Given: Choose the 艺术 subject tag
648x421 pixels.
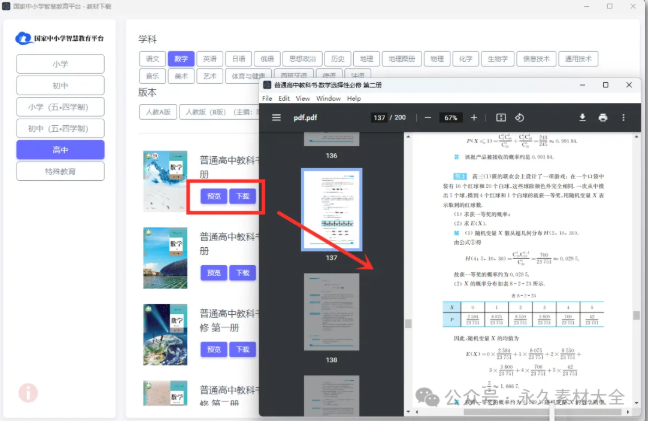Looking at the screenshot, I should 210,76.
